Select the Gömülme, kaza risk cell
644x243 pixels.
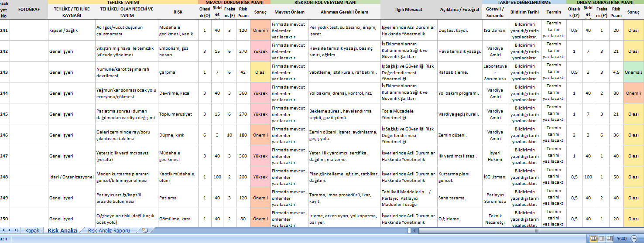click(x=178, y=219)
